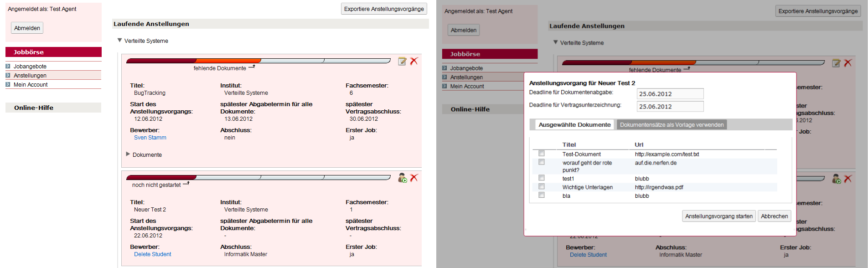Click the Deadline für Dokumentenabgabe date field
The width and height of the screenshot is (868, 268).
pos(670,94)
